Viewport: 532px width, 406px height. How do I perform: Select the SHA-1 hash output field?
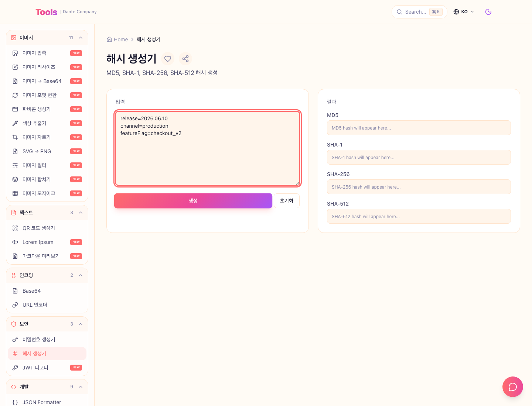point(419,157)
